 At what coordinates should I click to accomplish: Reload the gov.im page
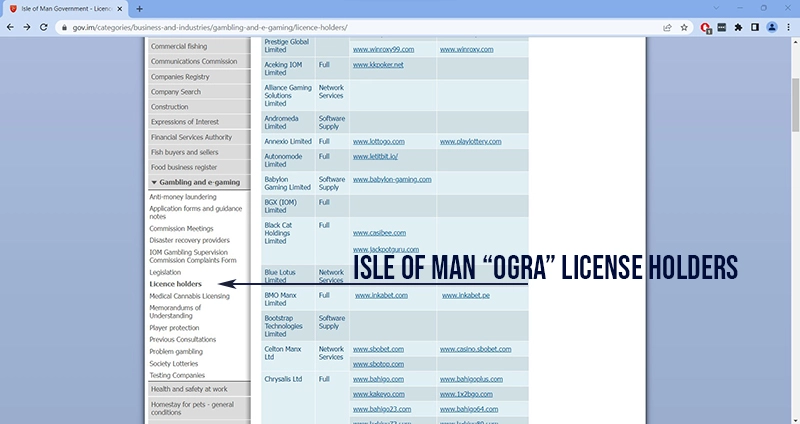(x=43, y=28)
